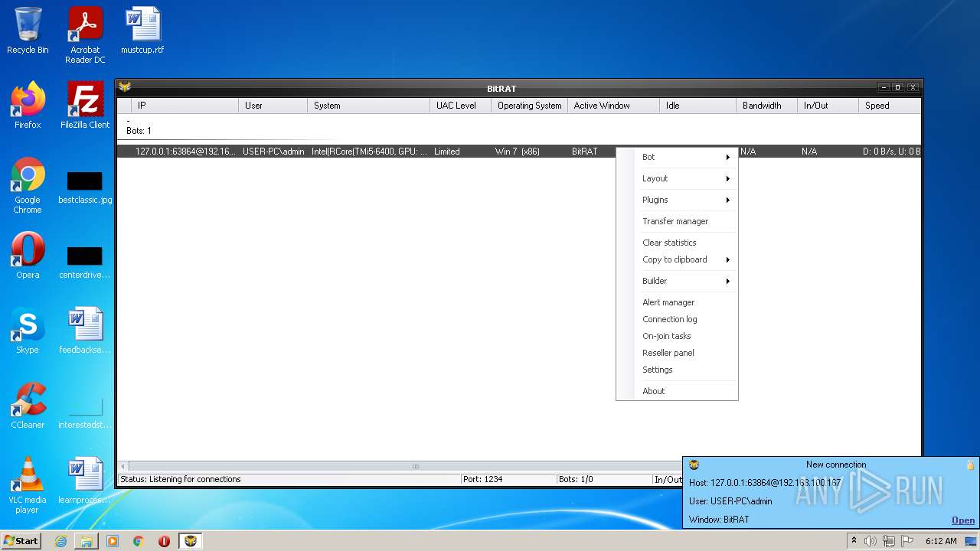Launch Skype from the desktop

coord(28,331)
